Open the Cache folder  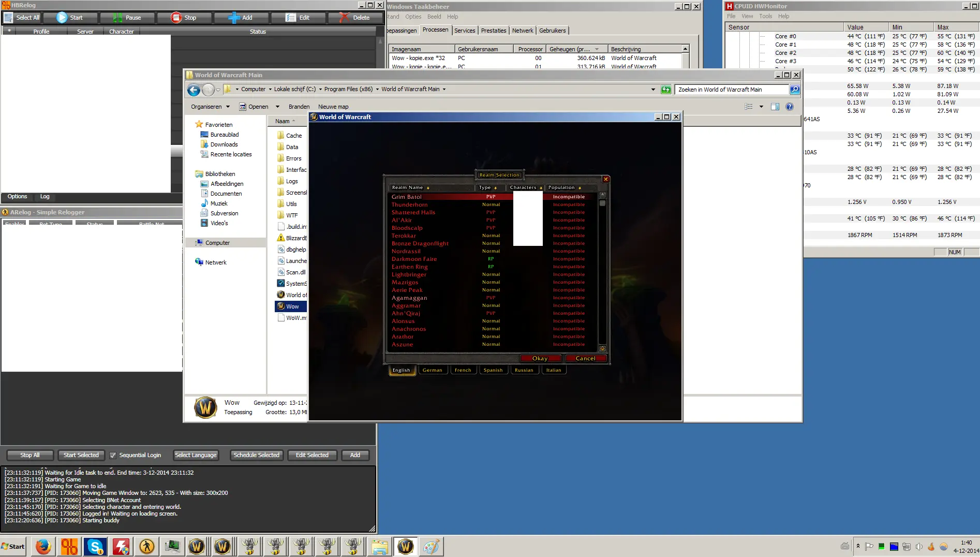293,136
